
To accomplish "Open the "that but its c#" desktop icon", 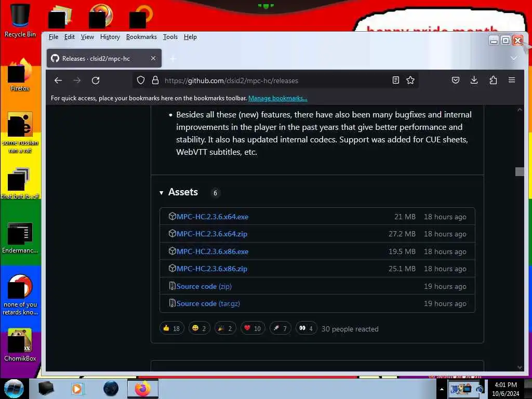I will (20, 183).
